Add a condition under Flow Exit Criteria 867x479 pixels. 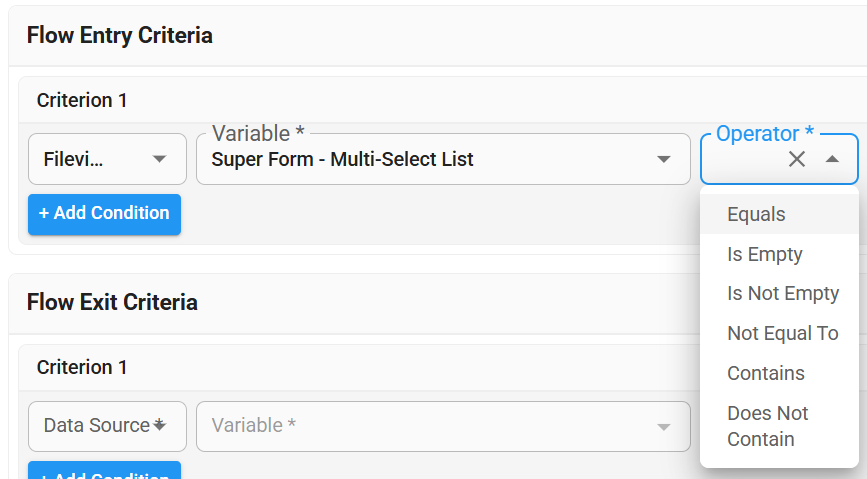click(104, 472)
